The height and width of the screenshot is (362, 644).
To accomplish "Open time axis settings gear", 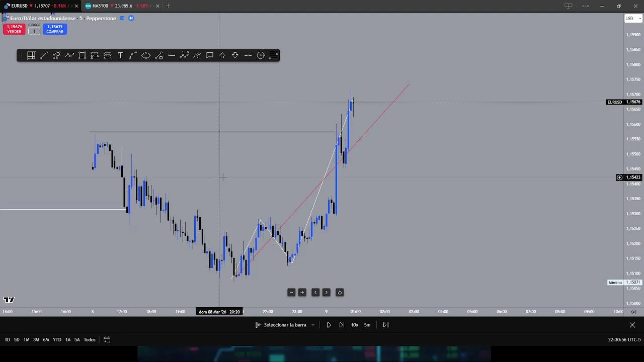I will point(633,312).
